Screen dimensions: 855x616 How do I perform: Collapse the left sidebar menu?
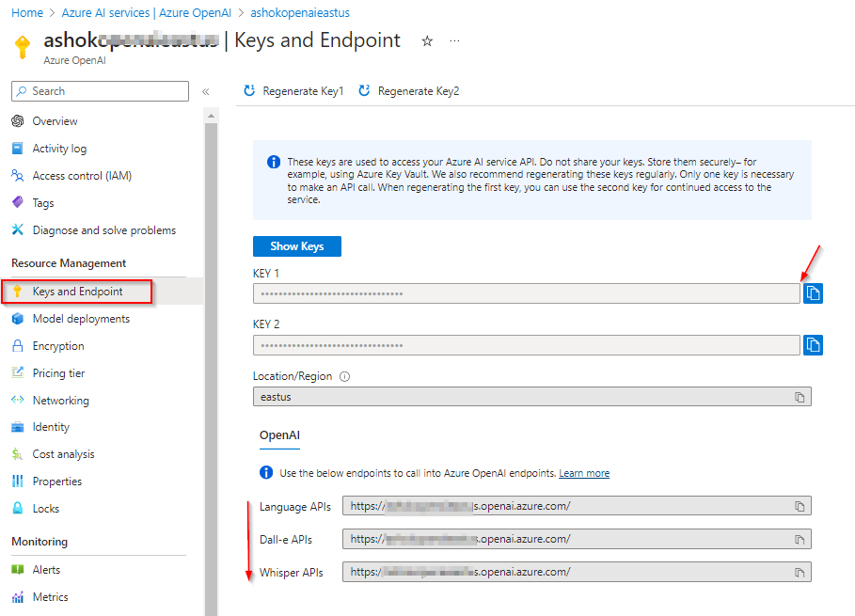coord(206,91)
